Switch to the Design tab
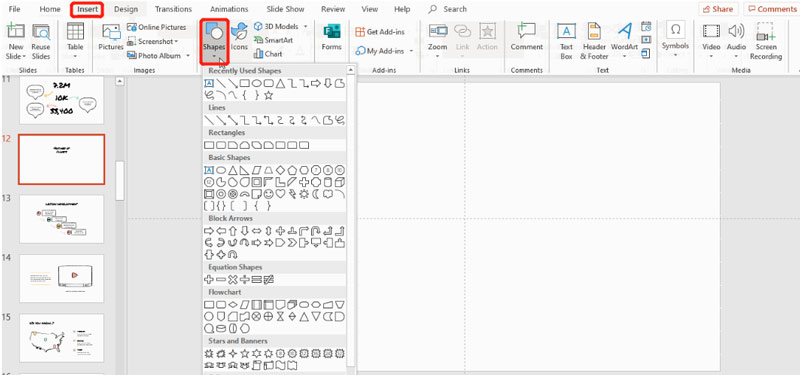Viewport: 800px width, 375px height. click(x=126, y=9)
